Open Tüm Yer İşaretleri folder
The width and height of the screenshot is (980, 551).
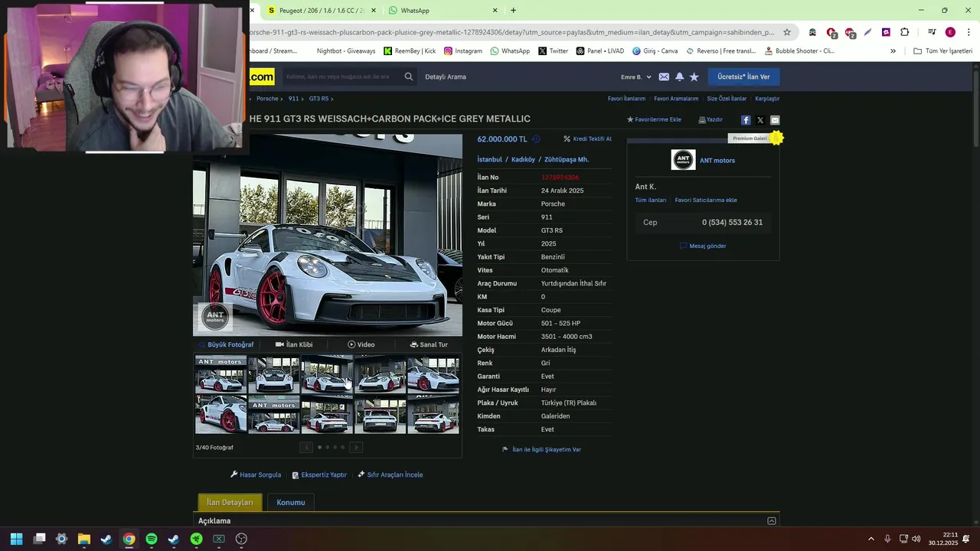[x=942, y=51]
